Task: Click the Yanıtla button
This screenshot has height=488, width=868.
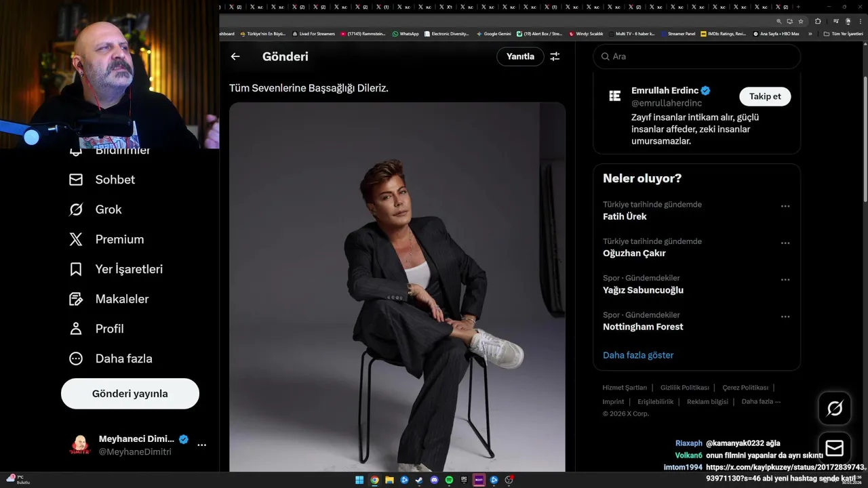Action: [520, 56]
